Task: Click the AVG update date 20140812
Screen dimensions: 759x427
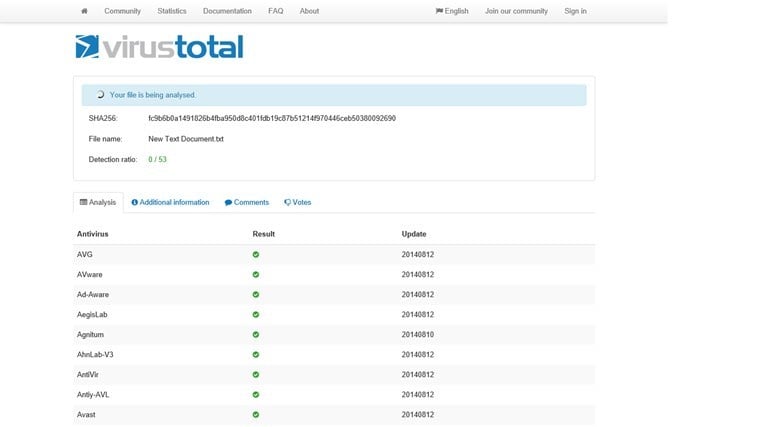Action: tap(418, 255)
